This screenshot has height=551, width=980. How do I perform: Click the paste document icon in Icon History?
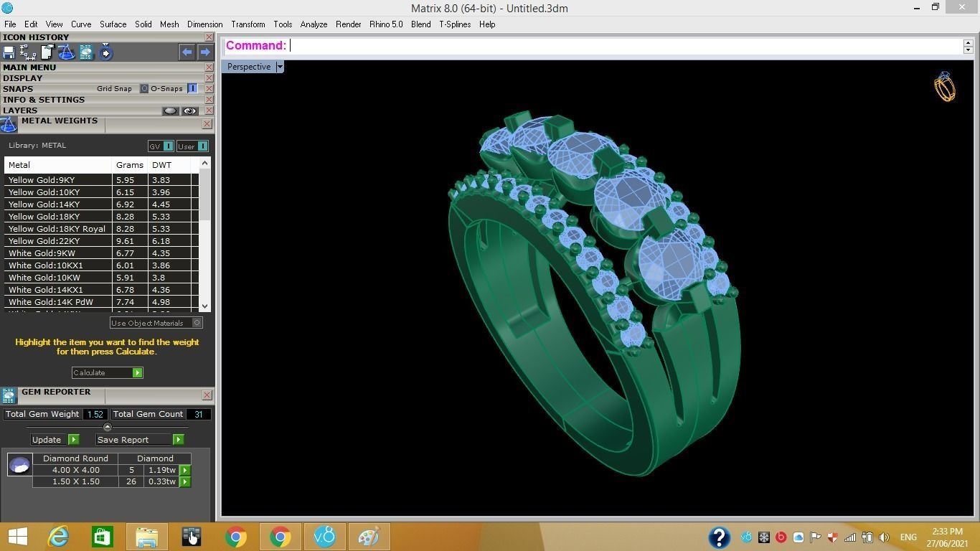tap(47, 52)
